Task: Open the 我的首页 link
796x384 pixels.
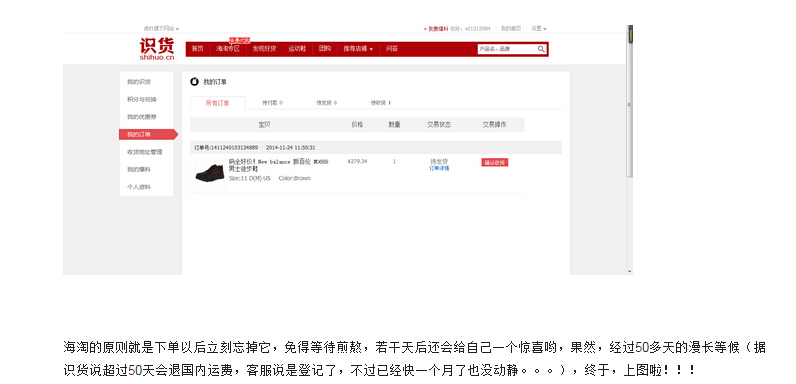Action: click(x=511, y=29)
